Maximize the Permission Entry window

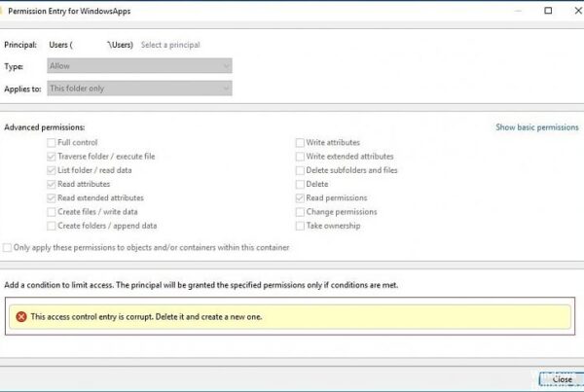[548, 11]
